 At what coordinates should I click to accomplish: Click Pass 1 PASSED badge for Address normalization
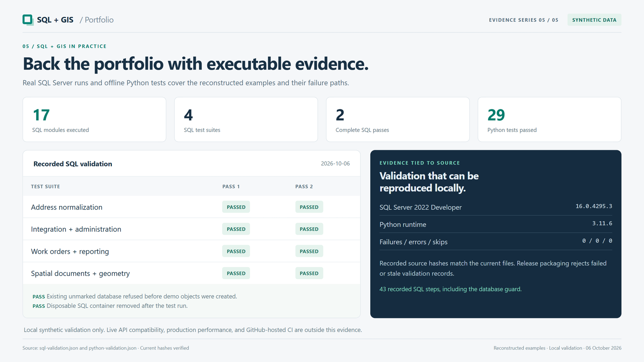pyautogui.click(x=236, y=207)
